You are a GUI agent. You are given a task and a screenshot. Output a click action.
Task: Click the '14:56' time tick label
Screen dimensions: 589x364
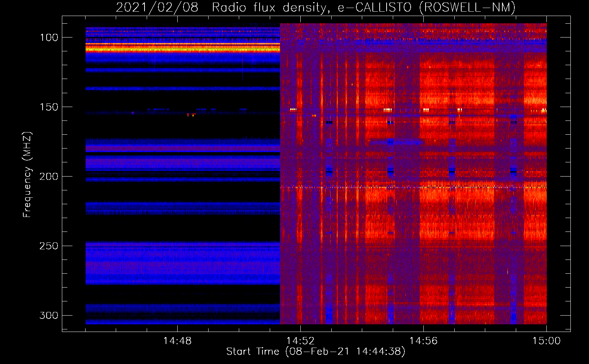click(x=423, y=341)
